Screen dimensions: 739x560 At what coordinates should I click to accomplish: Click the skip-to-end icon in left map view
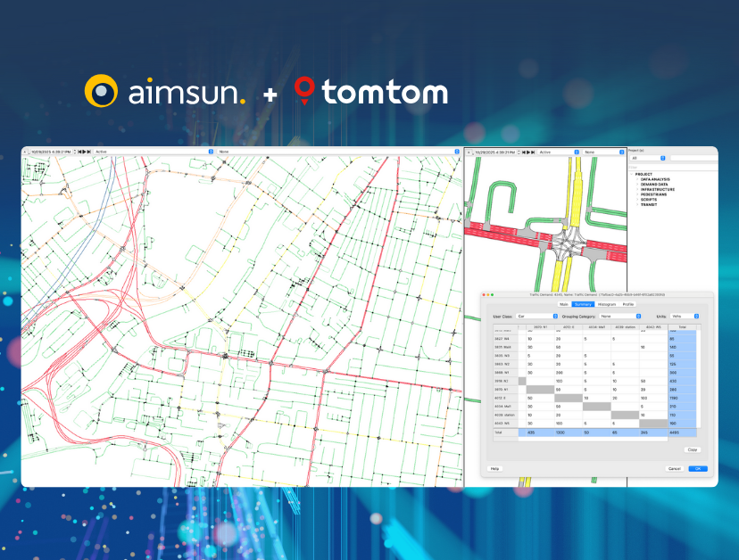(x=88, y=152)
